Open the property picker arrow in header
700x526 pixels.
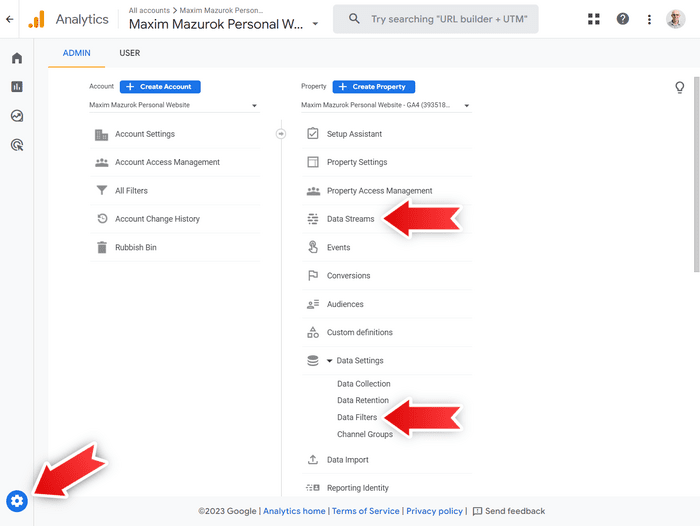315,24
